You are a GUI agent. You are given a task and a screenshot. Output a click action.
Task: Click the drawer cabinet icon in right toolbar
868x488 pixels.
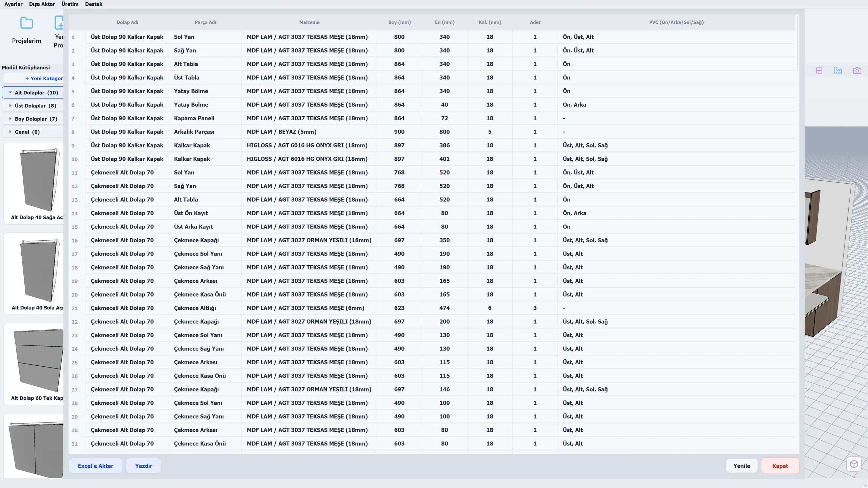819,70
